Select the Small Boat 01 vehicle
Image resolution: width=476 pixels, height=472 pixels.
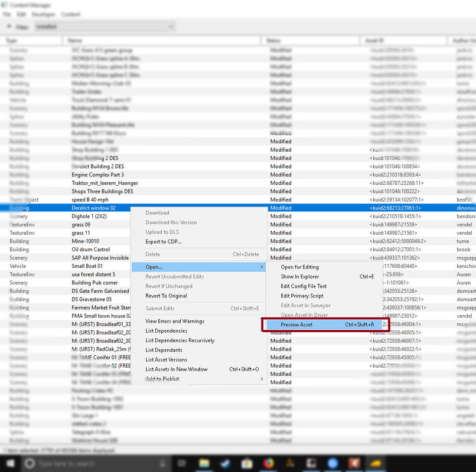coord(238,266)
